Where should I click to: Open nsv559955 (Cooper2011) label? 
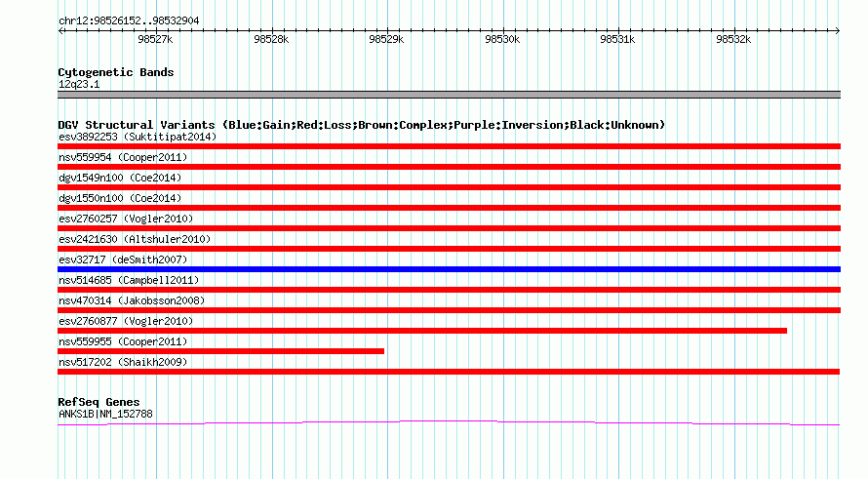(x=123, y=341)
